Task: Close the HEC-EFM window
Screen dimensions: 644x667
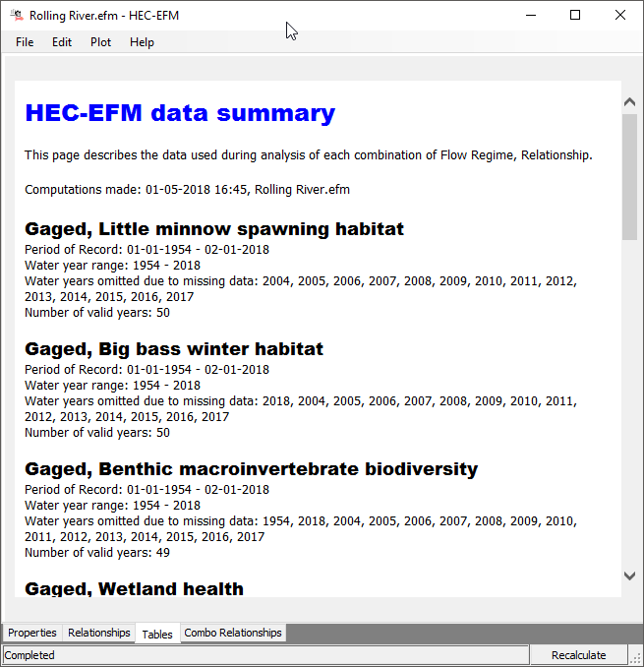Action: coord(620,16)
